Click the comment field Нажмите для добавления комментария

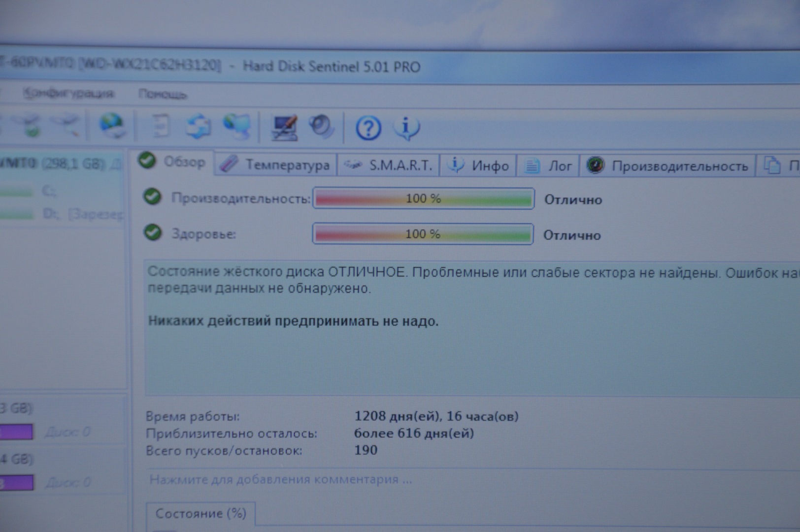[281, 479]
